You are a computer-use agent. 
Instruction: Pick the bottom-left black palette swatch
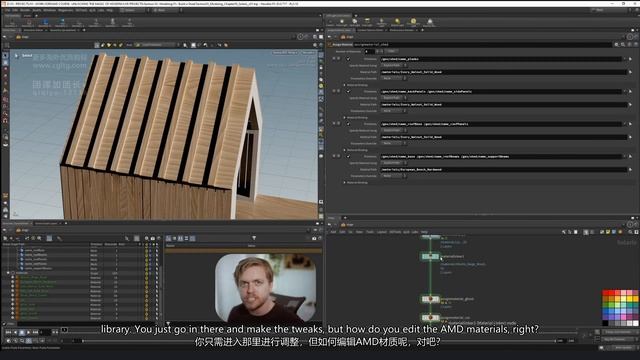605,323
